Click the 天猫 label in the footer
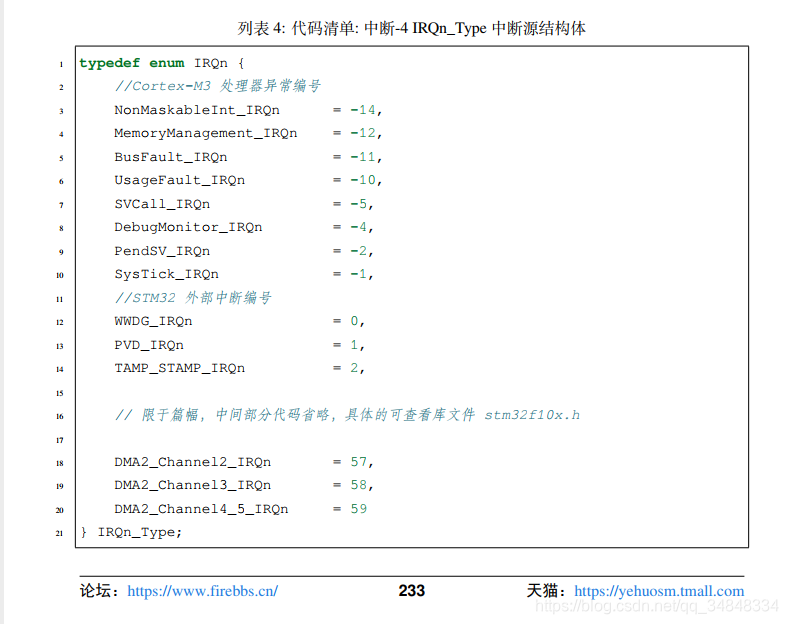Screen dimensions: 788x624 pos(546,591)
